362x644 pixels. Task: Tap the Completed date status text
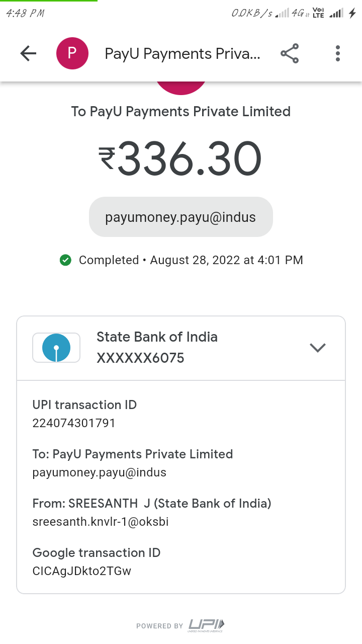pyautogui.click(x=191, y=260)
